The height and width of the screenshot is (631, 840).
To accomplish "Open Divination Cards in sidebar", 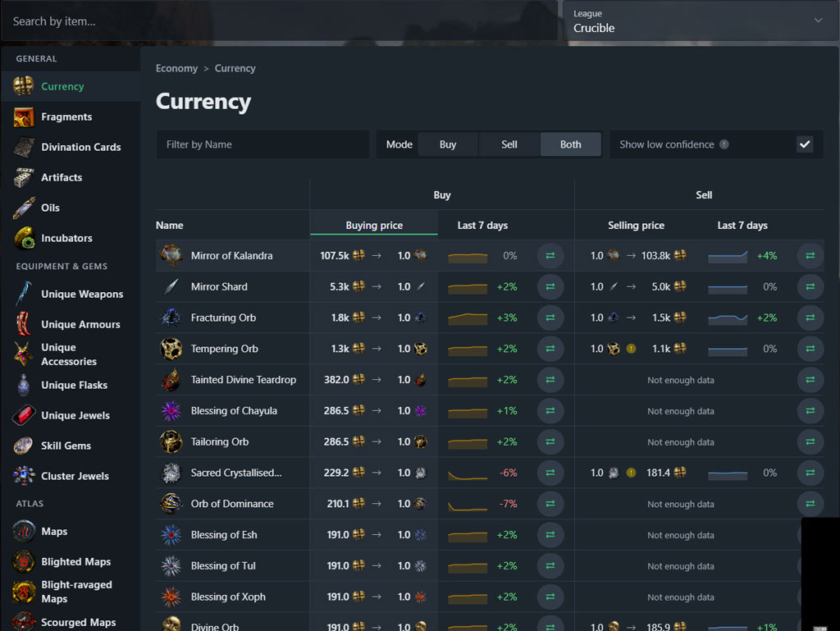I will click(80, 147).
